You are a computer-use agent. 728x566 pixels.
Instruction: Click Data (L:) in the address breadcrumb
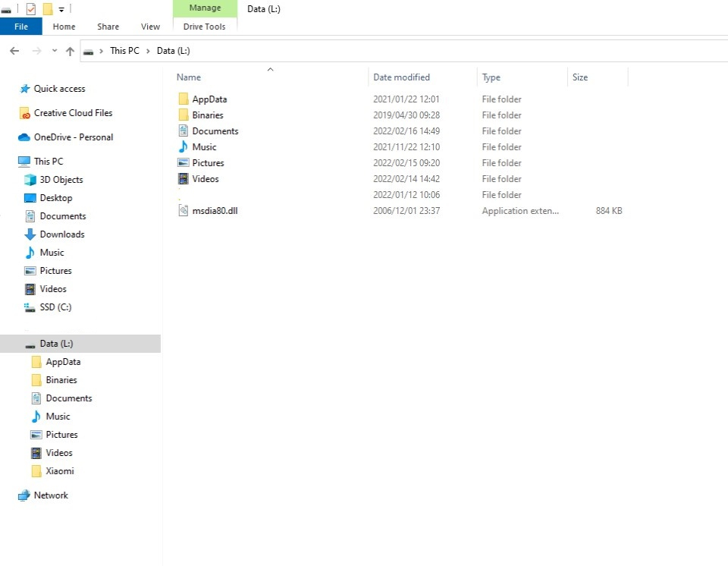(x=173, y=51)
